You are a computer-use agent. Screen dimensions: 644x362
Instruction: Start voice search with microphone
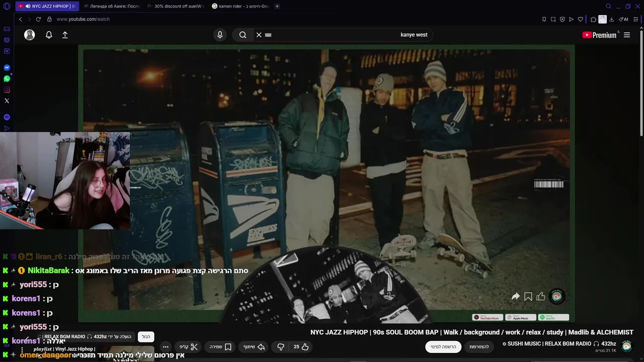click(220, 35)
